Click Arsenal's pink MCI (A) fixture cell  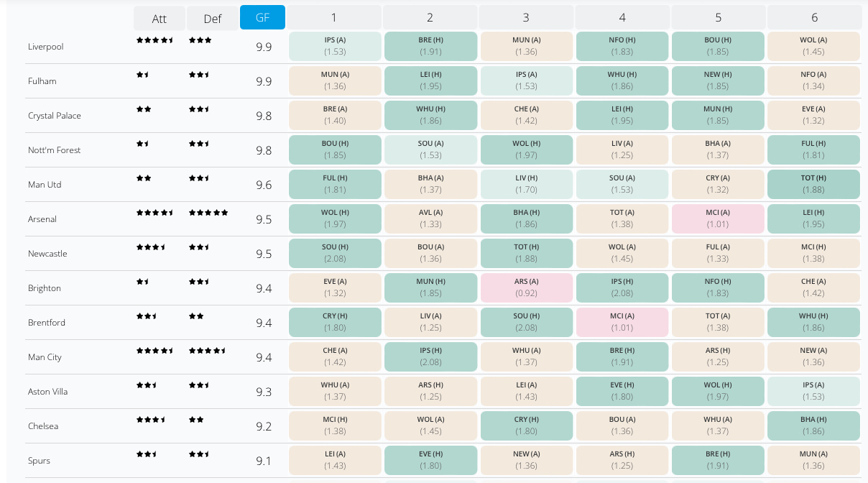718,218
